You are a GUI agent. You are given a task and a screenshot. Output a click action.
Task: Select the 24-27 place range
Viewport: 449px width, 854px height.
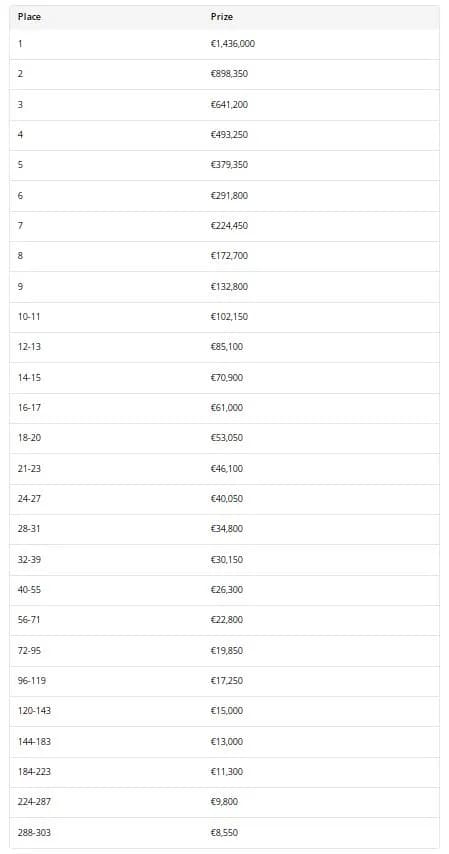[29, 499]
